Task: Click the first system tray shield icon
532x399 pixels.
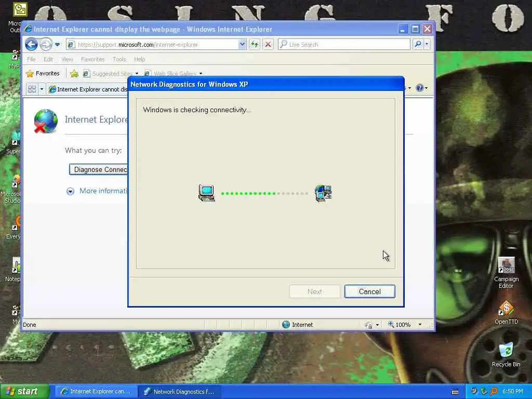Action: click(x=474, y=391)
